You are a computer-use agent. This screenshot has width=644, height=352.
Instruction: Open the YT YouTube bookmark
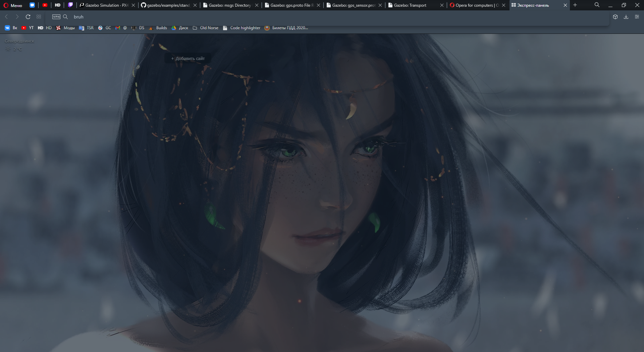tap(28, 28)
